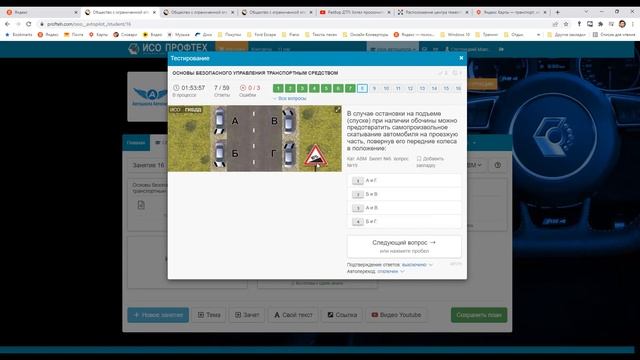The image size is (640, 360).
Task: Choose answer 1 'А и Г'
Action: click(404, 180)
